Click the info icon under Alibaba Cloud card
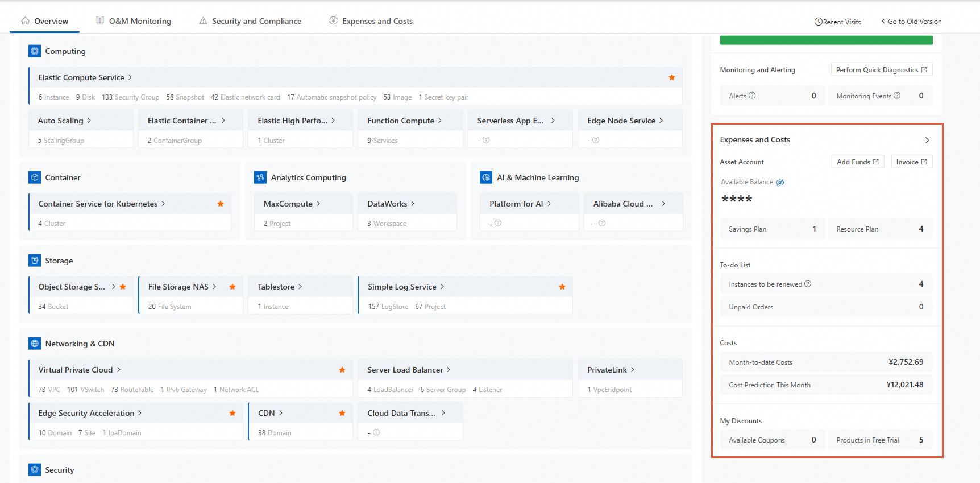This screenshot has height=483, width=980. click(602, 223)
